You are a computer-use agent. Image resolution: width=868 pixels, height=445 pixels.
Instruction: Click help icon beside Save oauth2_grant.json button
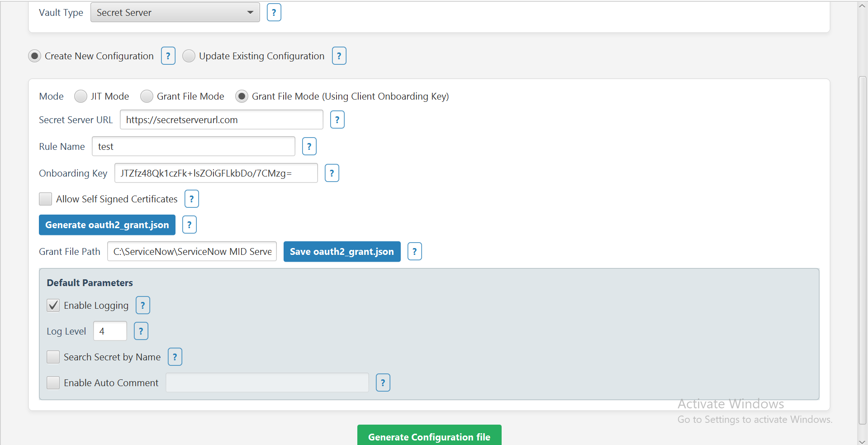[414, 252]
